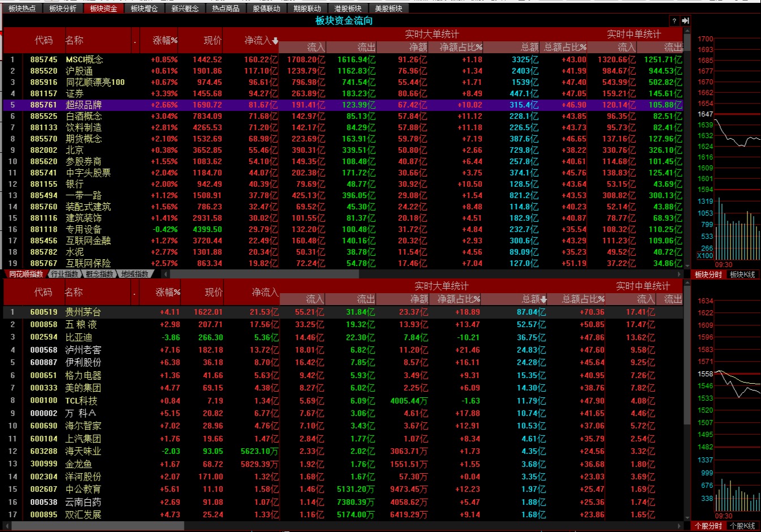This screenshot has width=761, height=532.
Task: Select 同花顺指数 sub-tab
Action: (26, 274)
